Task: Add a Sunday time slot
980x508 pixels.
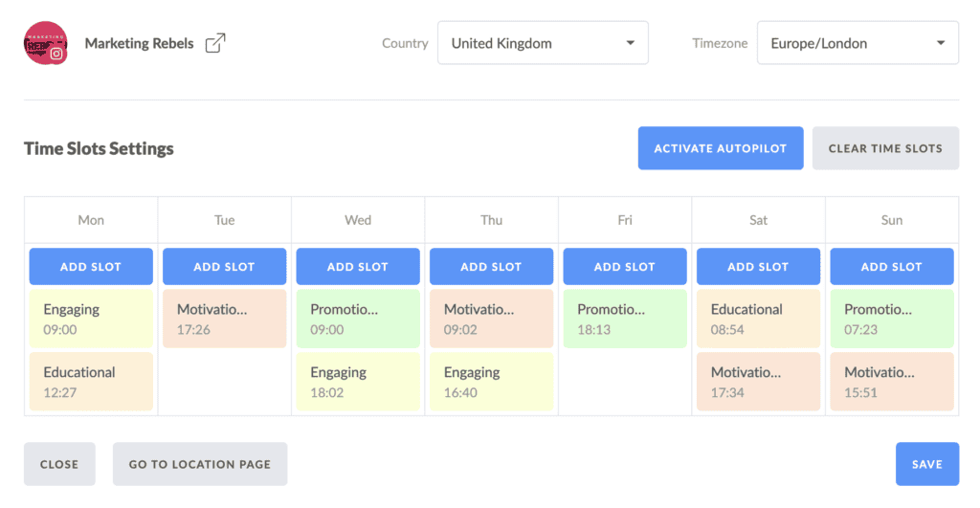Action: 892,266
